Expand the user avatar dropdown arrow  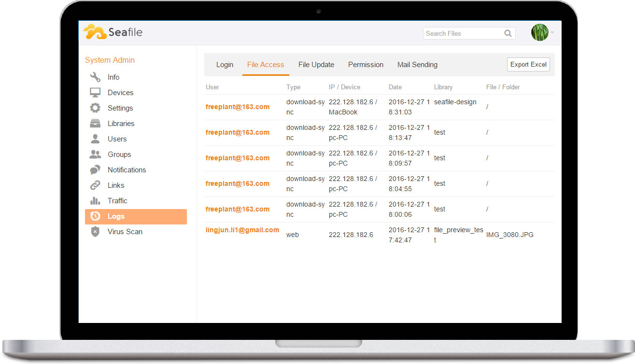pos(552,33)
